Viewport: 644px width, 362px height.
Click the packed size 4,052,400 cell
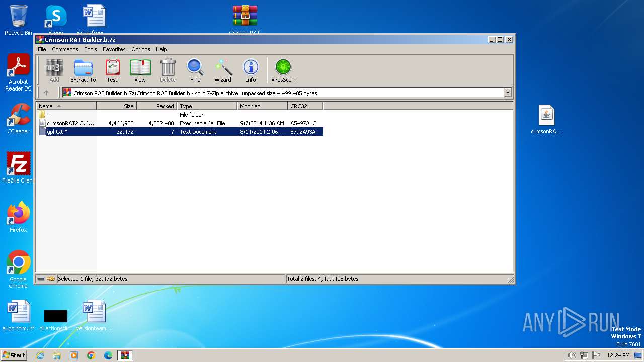tap(161, 123)
